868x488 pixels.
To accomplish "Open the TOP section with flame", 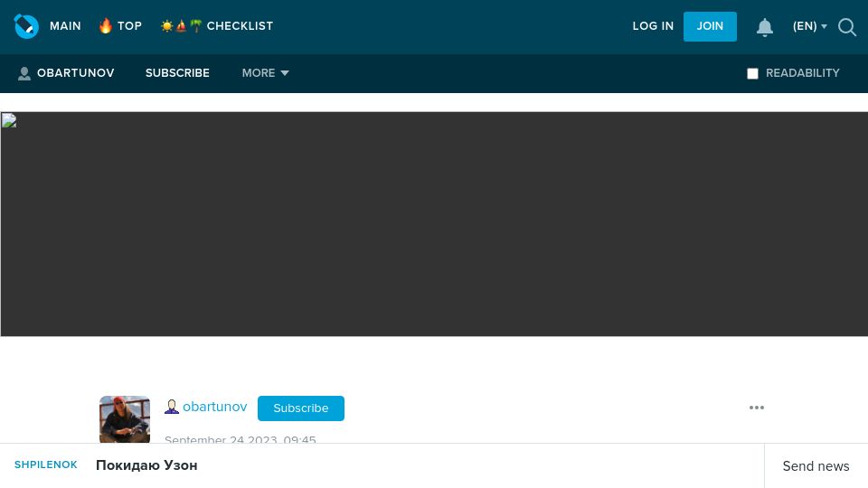I will click(120, 26).
